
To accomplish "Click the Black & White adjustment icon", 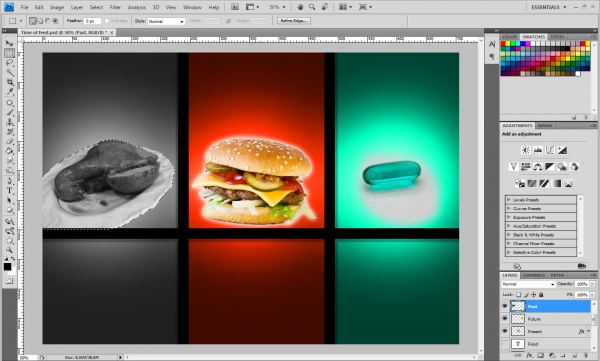I will click(x=549, y=167).
